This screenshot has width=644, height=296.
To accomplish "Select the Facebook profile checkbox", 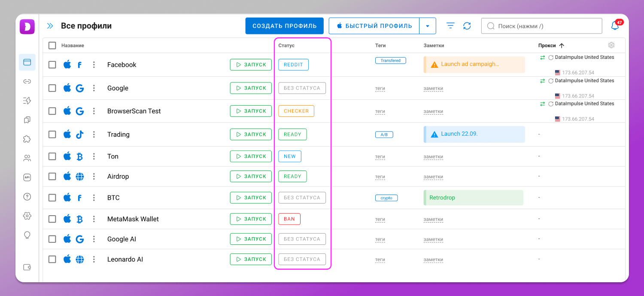I will pos(52,65).
